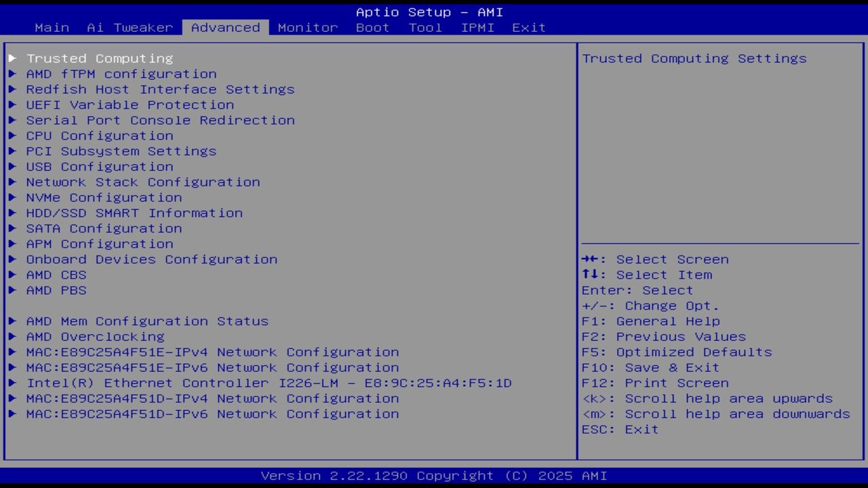
Task: Open PCI Subsystem Settings
Action: [121, 150]
